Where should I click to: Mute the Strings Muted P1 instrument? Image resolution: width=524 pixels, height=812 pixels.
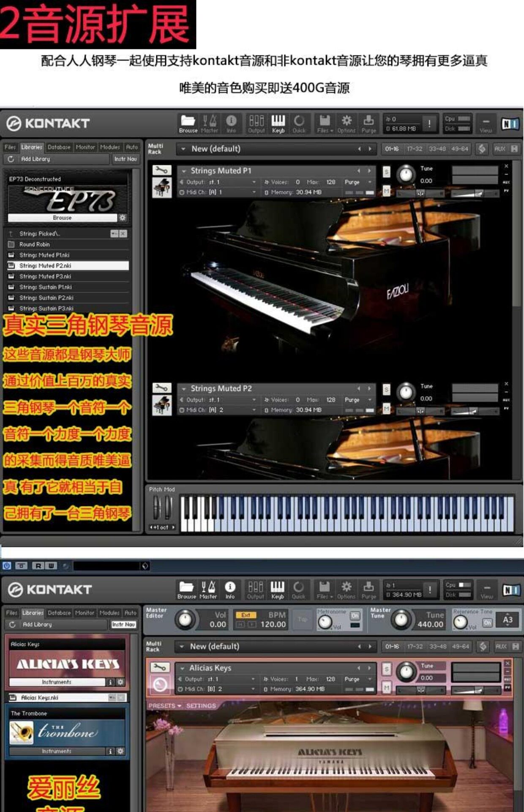(x=386, y=191)
